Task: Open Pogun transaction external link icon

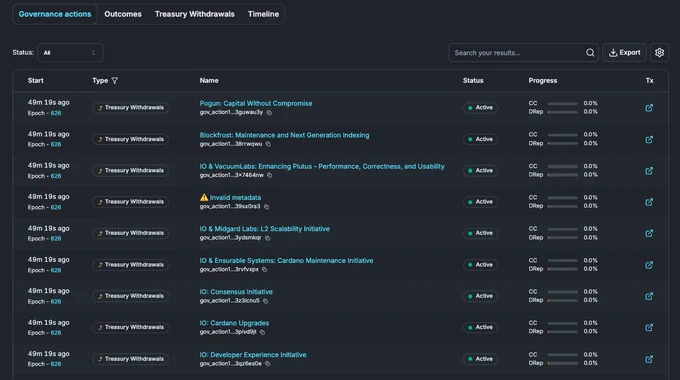Action: [x=649, y=108]
